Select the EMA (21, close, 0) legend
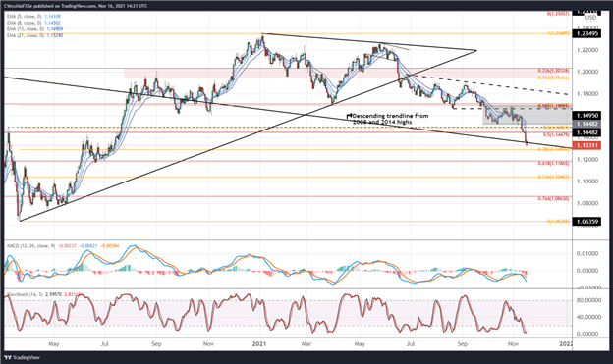The image size is (613, 364). (x=34, y=35)
